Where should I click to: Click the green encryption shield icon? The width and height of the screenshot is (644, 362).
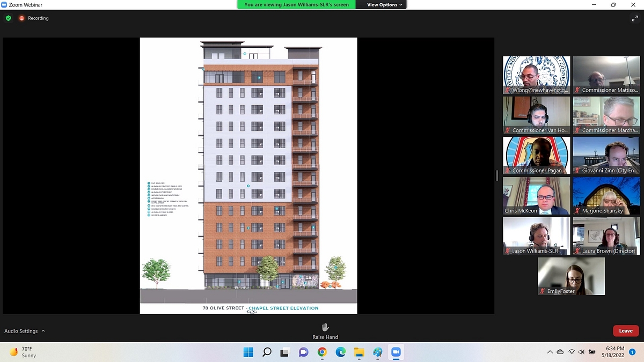pos(8,18)
